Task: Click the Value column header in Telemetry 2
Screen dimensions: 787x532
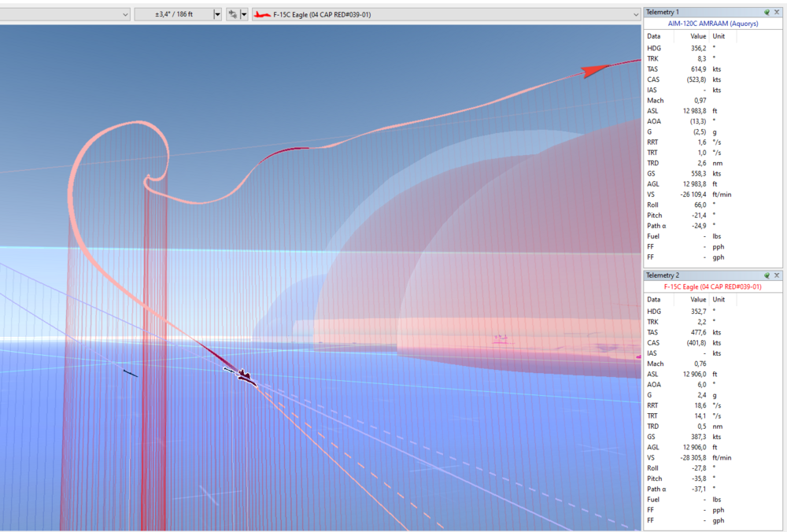Action: tap(698, 299)
